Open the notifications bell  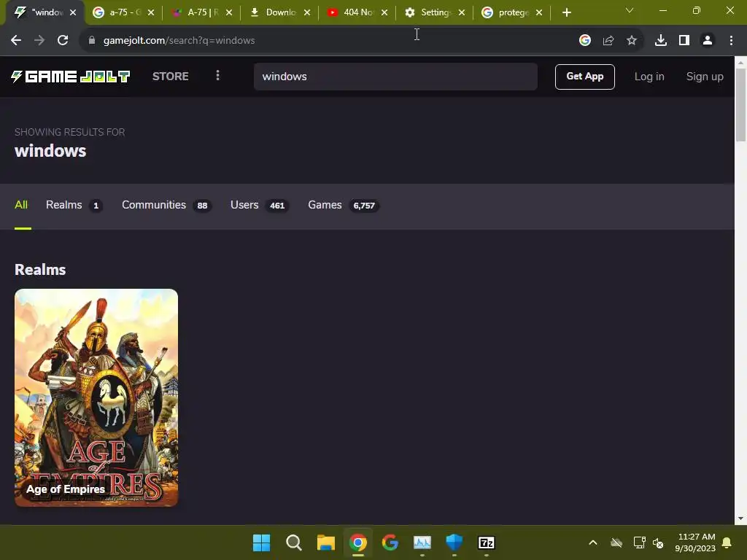tap(727, 542)
